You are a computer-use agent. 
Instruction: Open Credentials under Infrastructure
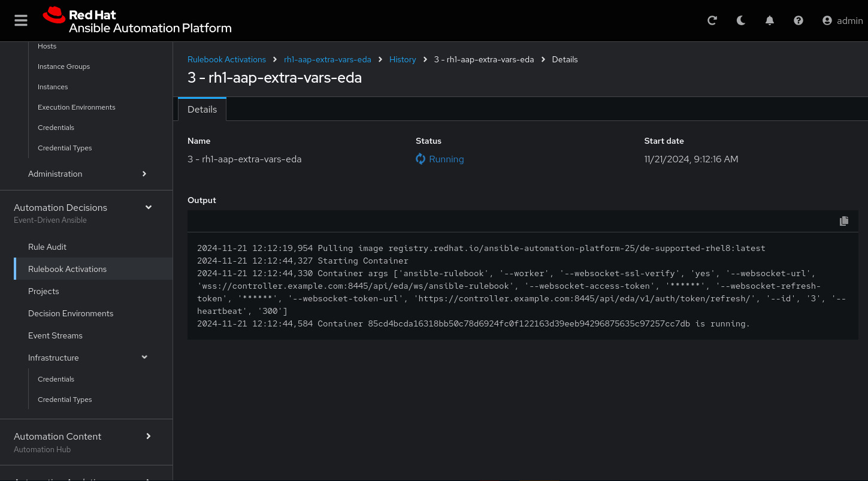[x=56, y=379]
